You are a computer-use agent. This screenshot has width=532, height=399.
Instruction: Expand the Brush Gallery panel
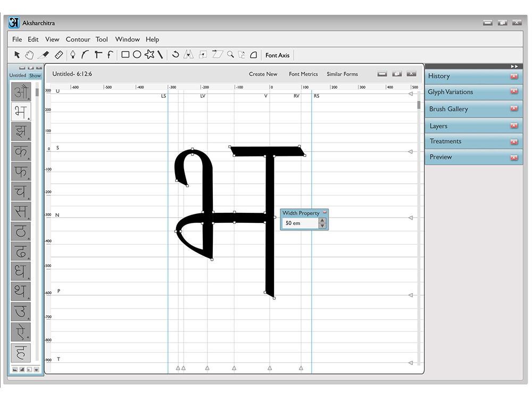coord(448,109)
